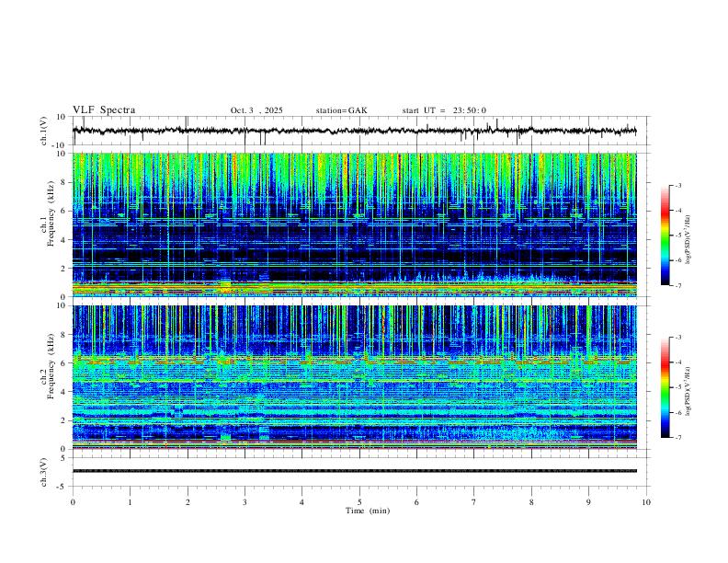Click the "-6" label on ch.2 colorbar
Viewport: 728px width, 563px height.
(x=678, y=412)
